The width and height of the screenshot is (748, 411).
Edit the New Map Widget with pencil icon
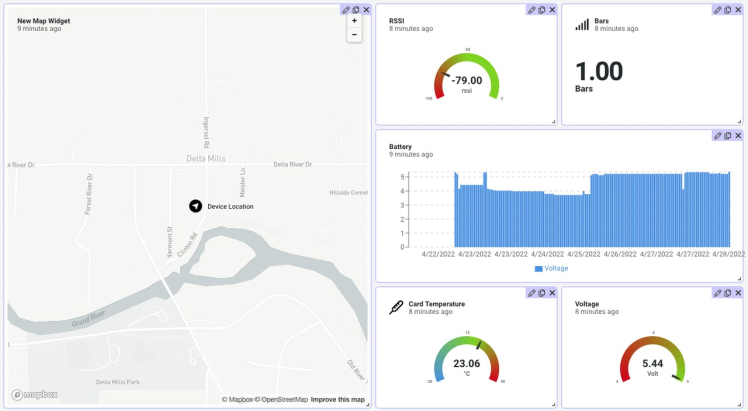point(346,10)
